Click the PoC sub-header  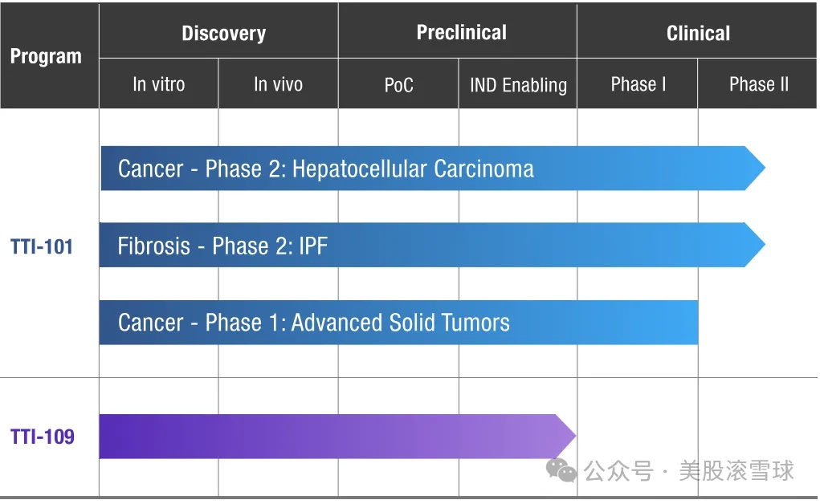coord(398,85)
